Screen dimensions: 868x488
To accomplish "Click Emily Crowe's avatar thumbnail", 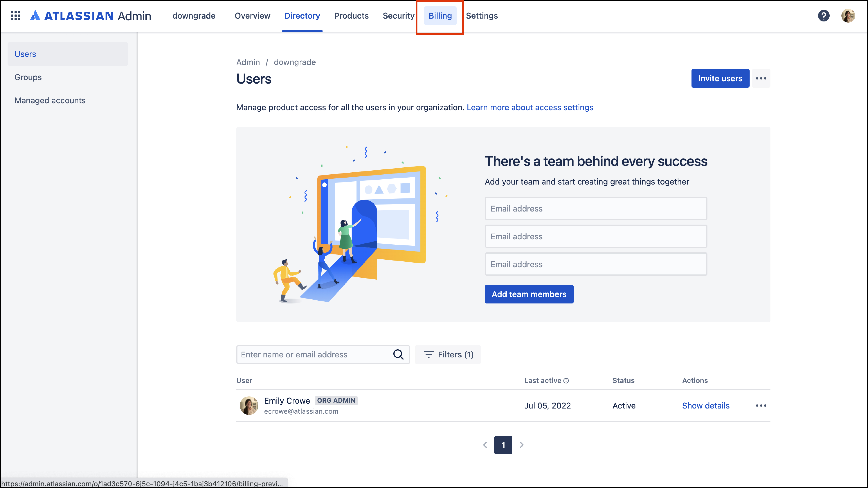I will point(249,405).
